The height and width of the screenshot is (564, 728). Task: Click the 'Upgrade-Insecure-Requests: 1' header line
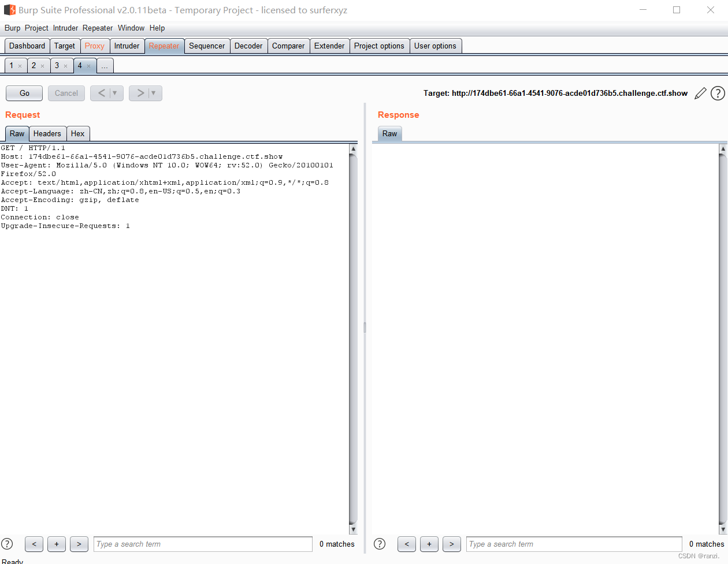click(65, 226)
